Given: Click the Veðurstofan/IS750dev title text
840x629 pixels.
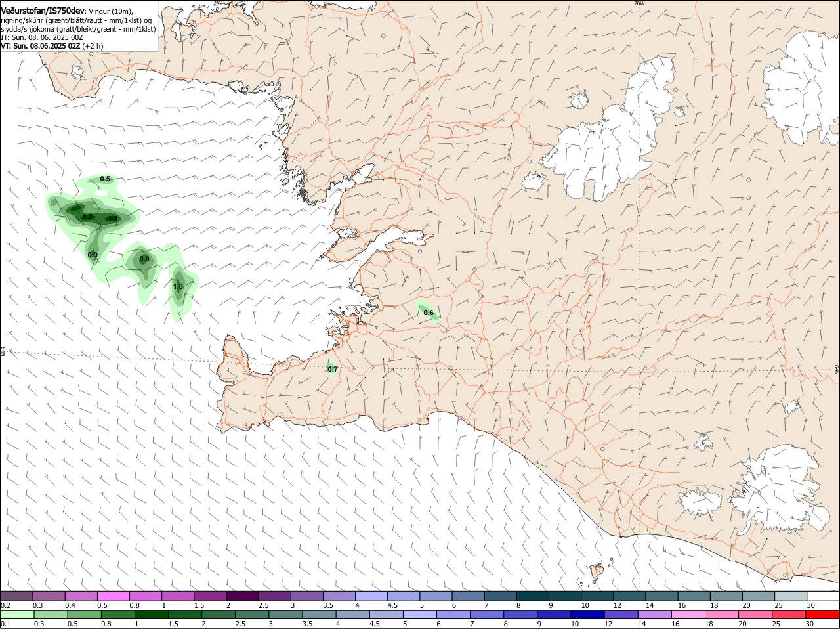Looking at the screenshot, I should click(43, 11).
